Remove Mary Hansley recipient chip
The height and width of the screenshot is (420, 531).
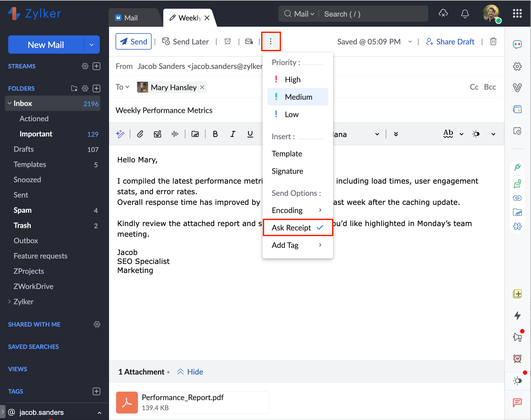(x=202, y=87)
